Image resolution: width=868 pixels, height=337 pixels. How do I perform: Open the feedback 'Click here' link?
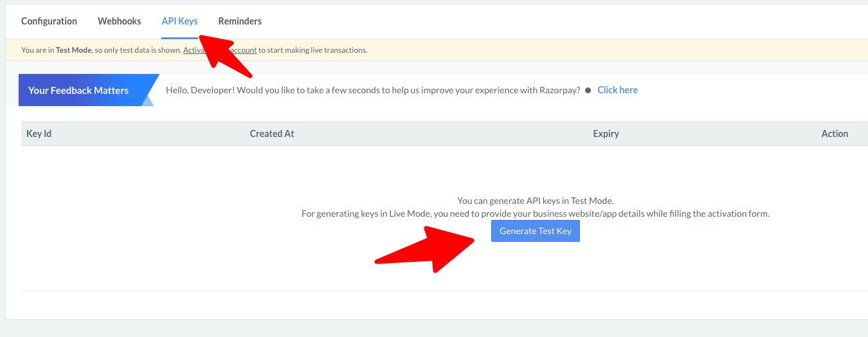click(617, 90)
